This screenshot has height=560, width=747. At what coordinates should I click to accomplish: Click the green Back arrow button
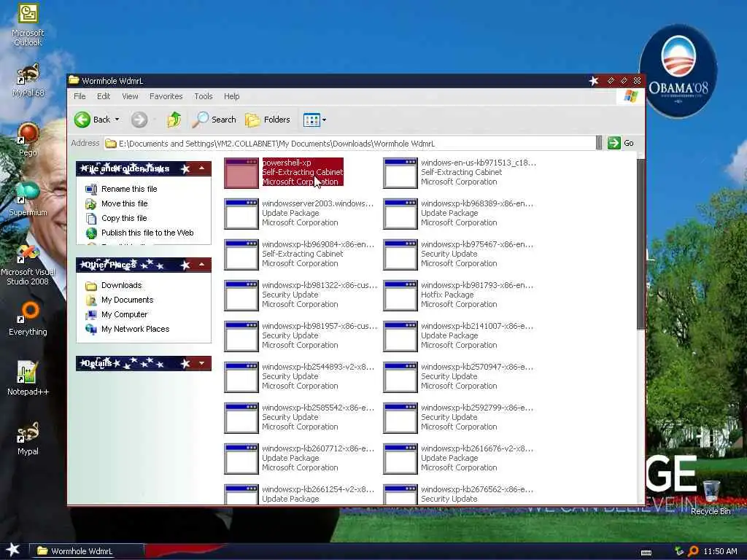82,120
